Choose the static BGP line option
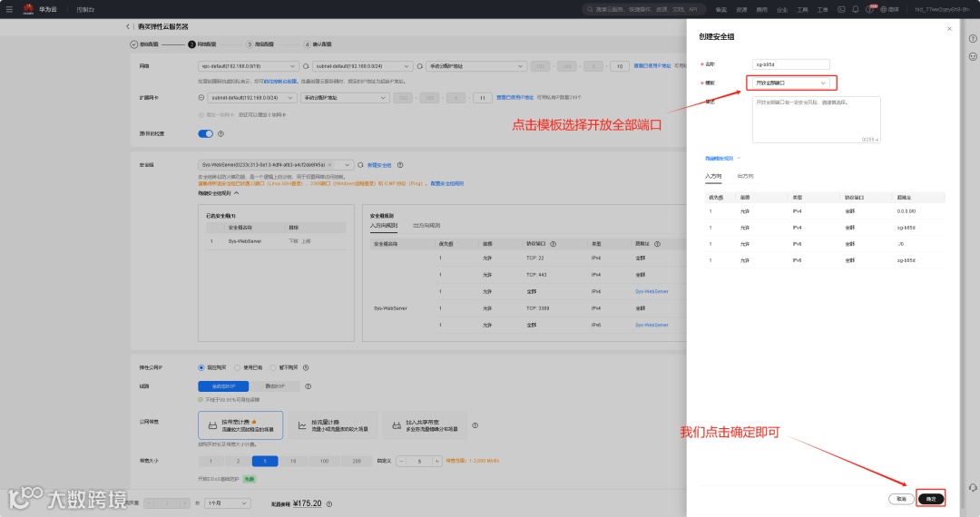The image size is (980, 517). point(274,386)
